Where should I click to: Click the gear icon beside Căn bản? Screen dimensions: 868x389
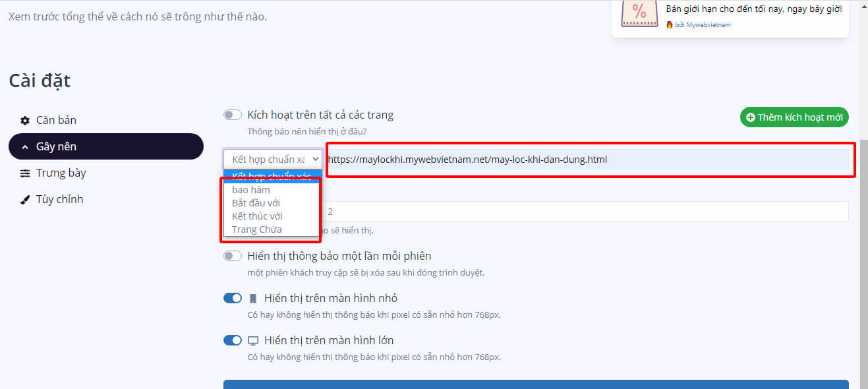[25, 121]
